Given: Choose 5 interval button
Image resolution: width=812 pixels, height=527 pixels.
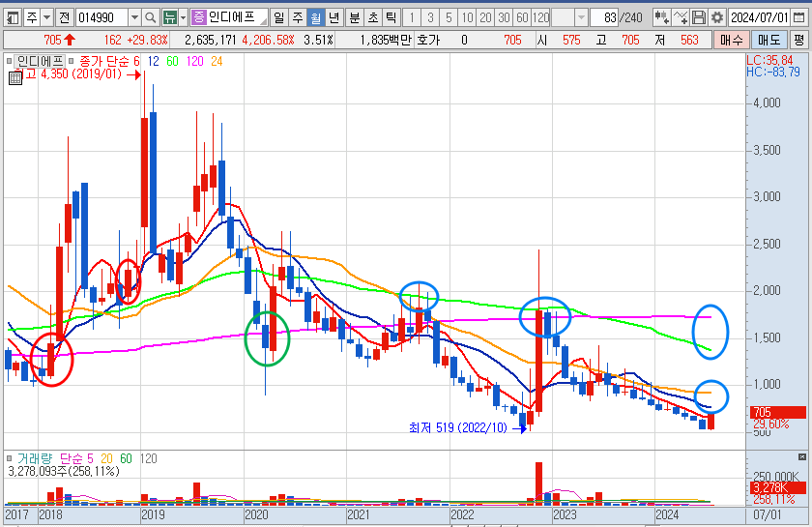Looking at the screenshot, I should [449, 18].
